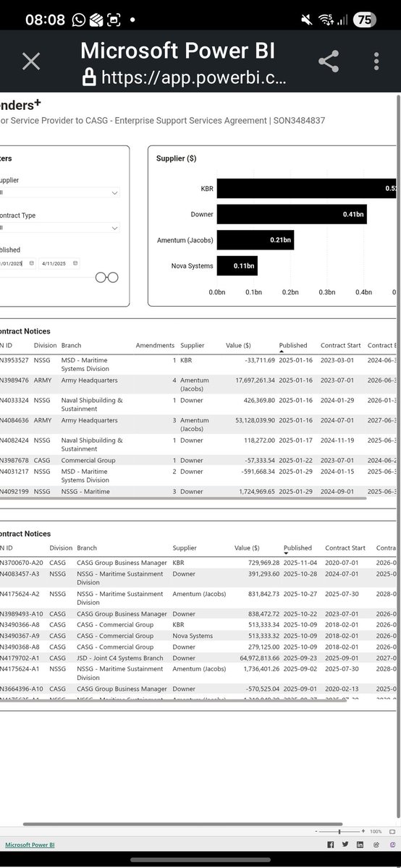Tap the battery indicator showing 75

(x=365, y=20)
